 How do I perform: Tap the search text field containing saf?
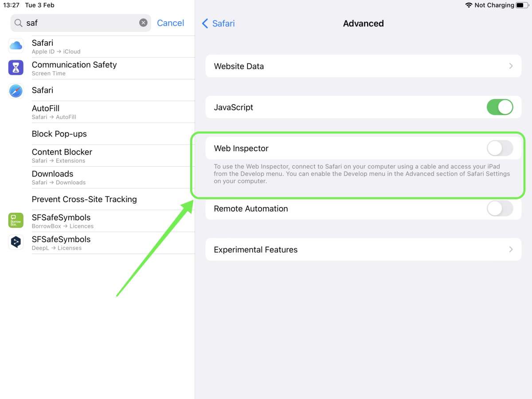[x=81, y=23]
